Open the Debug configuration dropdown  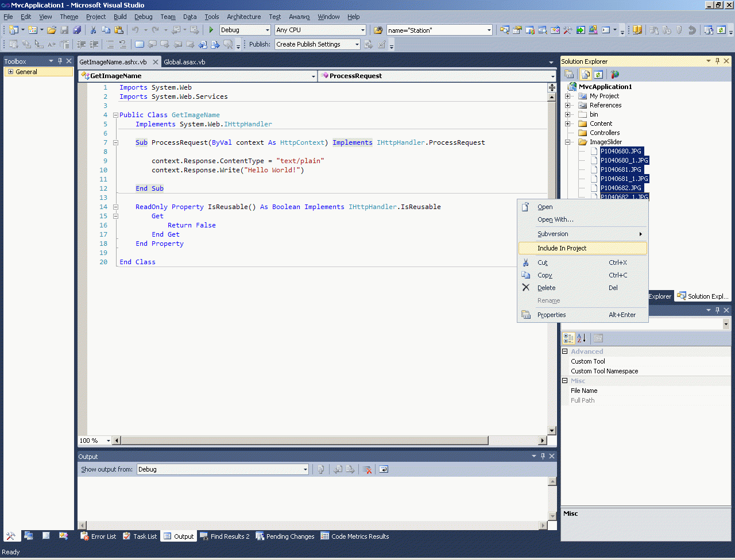coord(268,30)
